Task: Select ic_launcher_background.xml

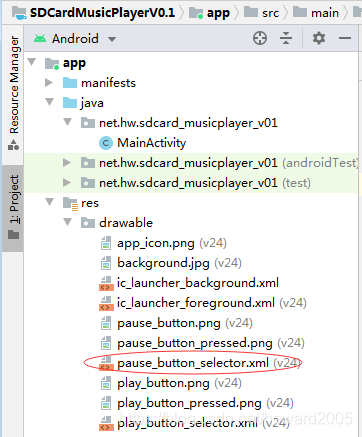Action: [198, 283]
